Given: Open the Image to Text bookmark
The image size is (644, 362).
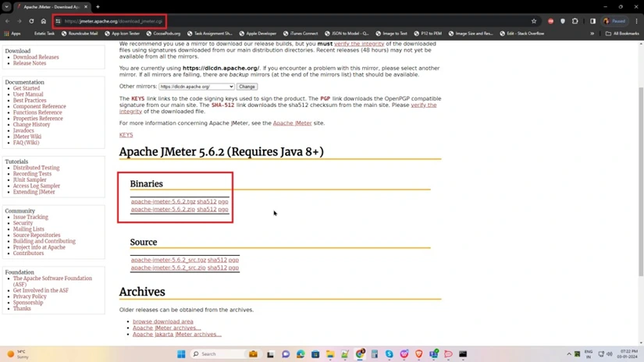Looking at the screenshot, I should pyautogui.click(x=391, y=34).
